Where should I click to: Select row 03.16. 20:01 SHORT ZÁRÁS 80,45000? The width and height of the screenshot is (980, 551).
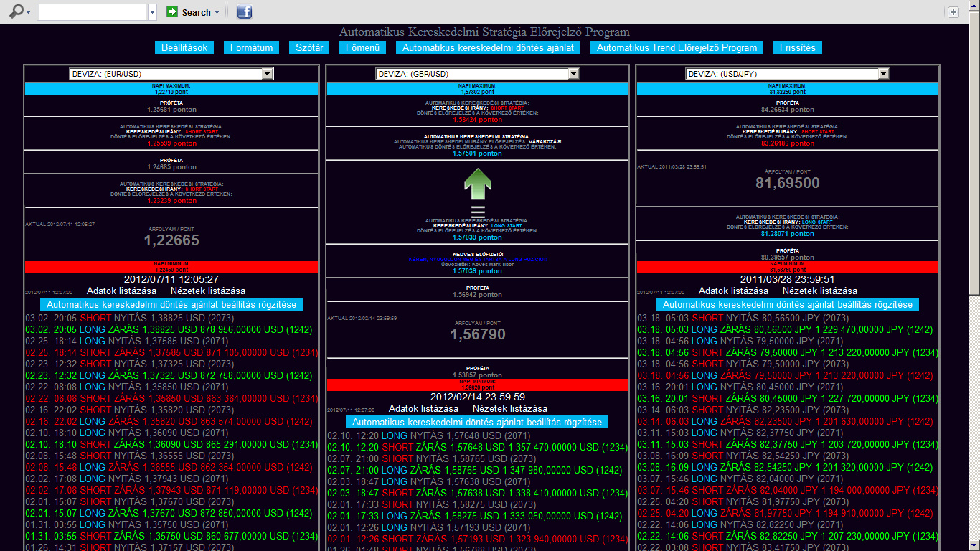[787, 398]
